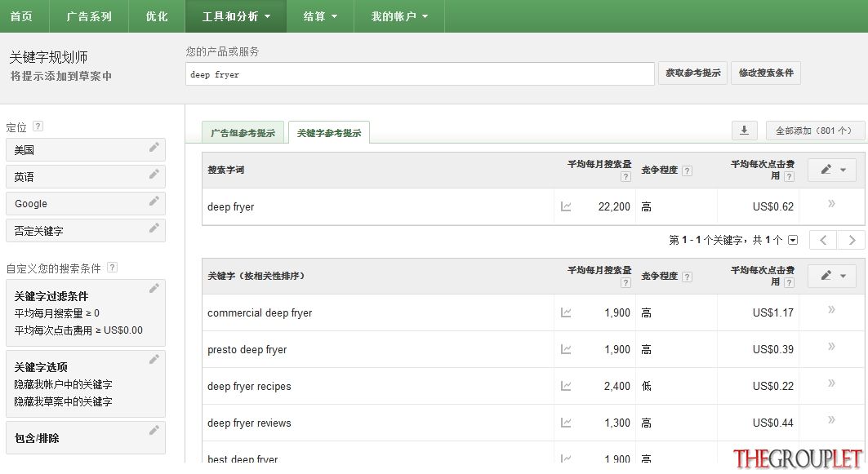Image resolution: width=868 pixels, height=474 pixels.
Task: Show trend chart for deep fryer reviews
Action: (x=566, y=423)
